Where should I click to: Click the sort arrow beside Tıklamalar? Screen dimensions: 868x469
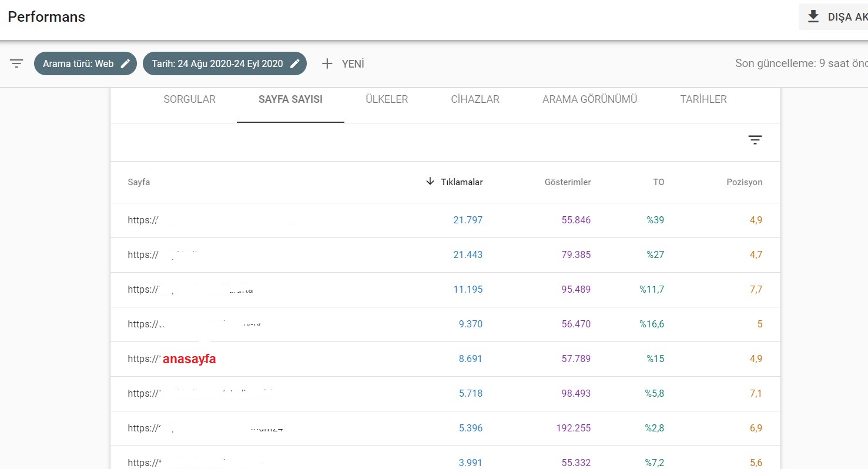pyautogui.click(x=430, y=182)
